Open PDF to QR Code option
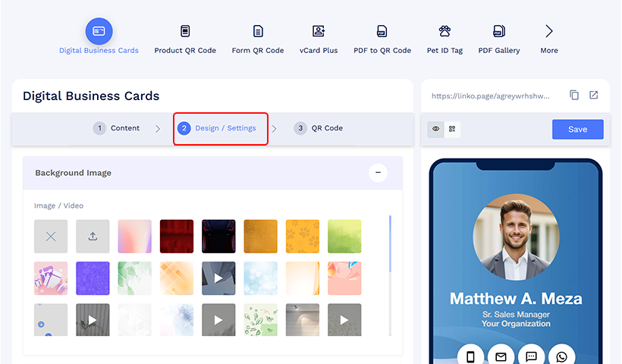The image size is (622, 364). point(382,31)
